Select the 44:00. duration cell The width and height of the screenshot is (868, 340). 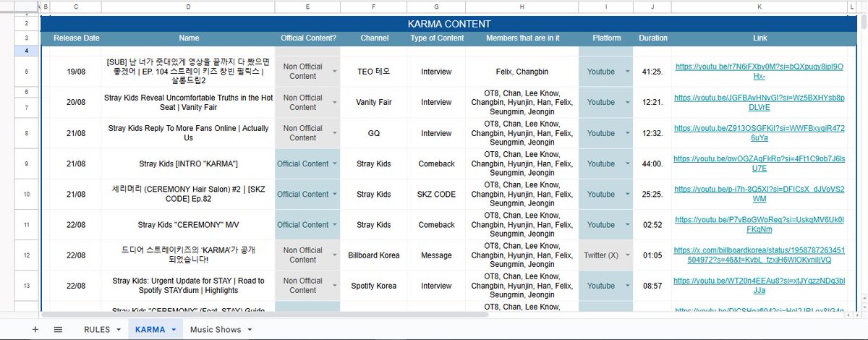653,163
